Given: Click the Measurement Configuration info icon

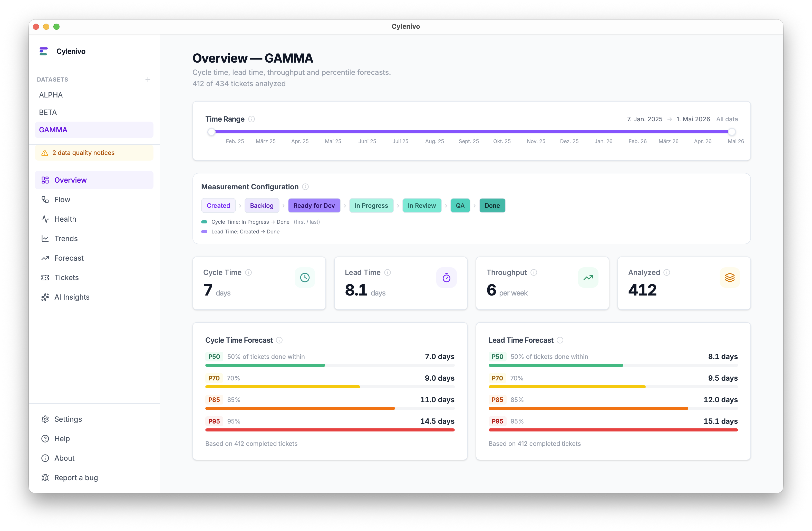Looking at the screenshot, I should [305, 187].
